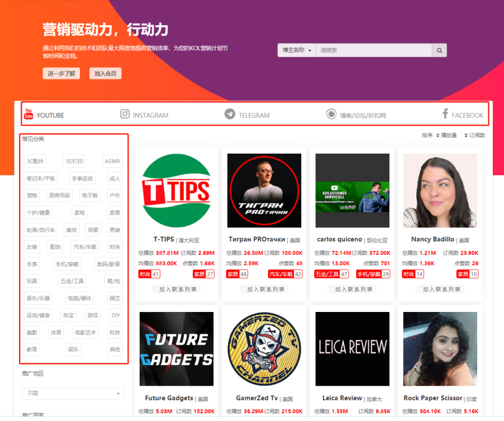Click the Instagram camera icon
This screenshot has height=421, width=504.
click(x=125, y=114)
